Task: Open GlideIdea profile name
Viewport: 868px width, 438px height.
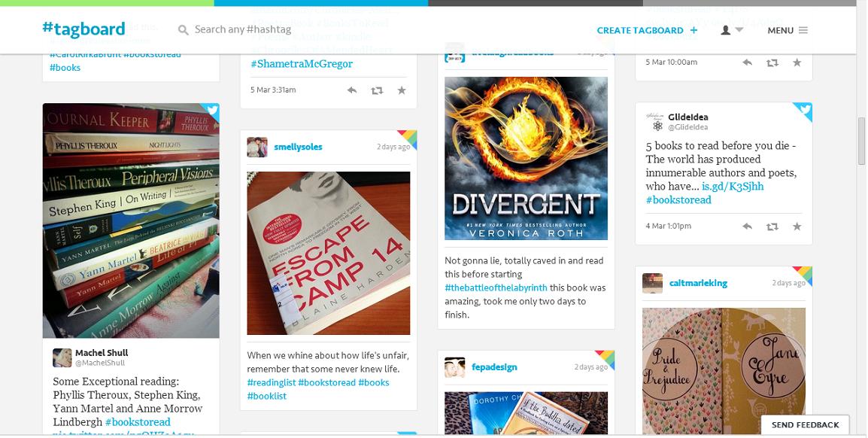Action: [688, 117]
